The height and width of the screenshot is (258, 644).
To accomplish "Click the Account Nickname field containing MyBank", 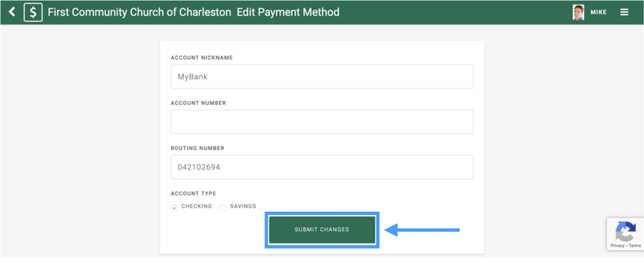I will (322, 77).
